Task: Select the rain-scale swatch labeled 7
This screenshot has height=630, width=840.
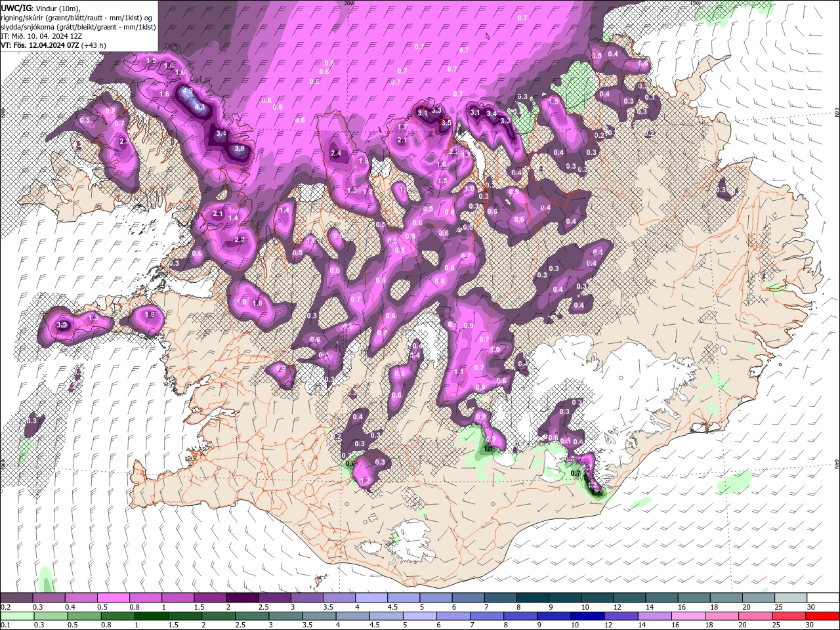Action: pyautogui.click(x=487, y=616)
